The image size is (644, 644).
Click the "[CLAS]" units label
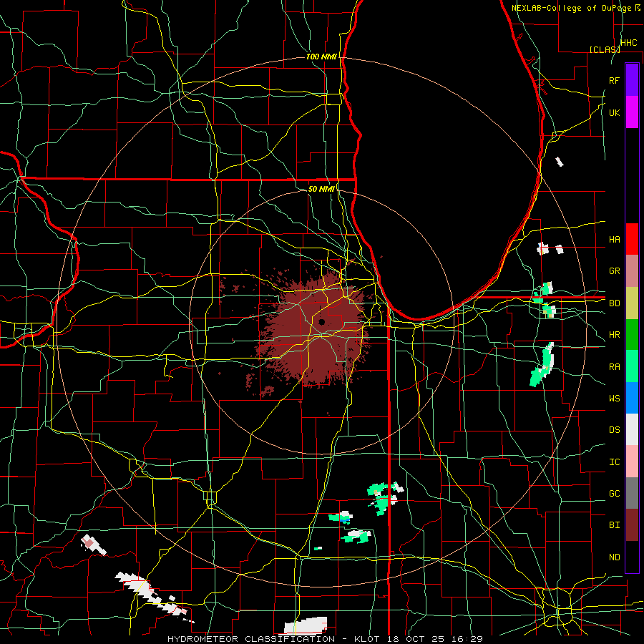point(605,49)
